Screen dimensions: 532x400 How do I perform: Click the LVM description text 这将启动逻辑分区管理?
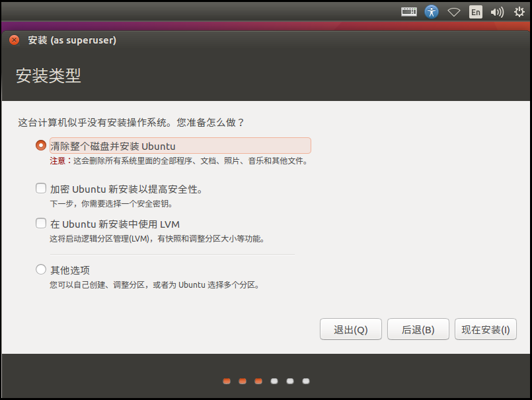157,239
